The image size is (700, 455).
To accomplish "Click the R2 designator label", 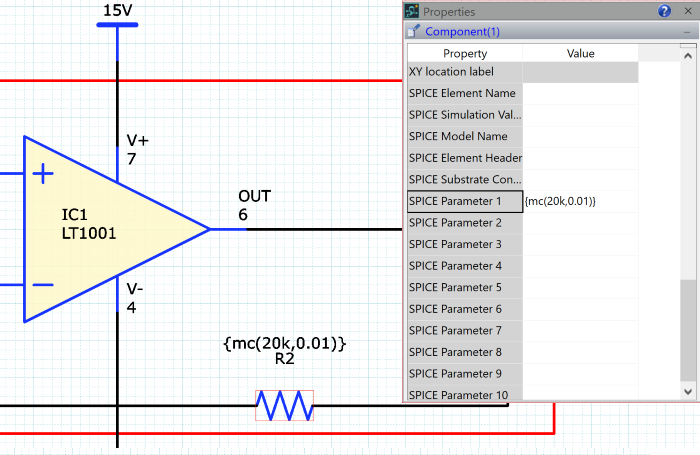I will 284,359.
